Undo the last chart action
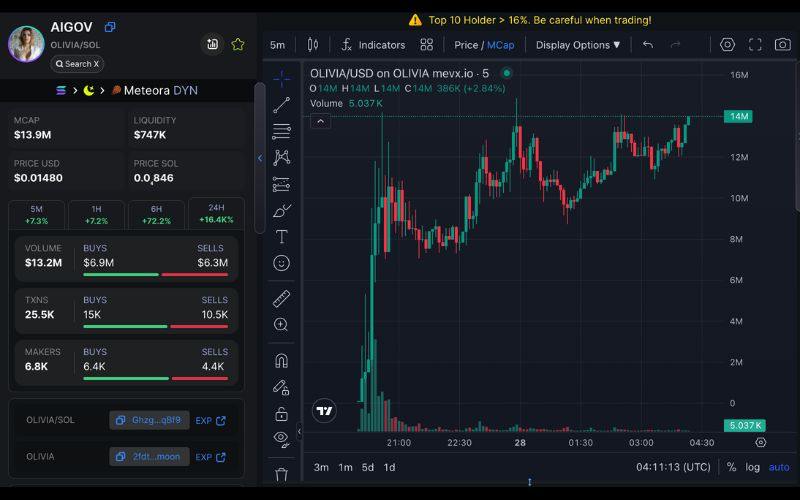Screen dimensions: 800x500 tap(648, 45)
